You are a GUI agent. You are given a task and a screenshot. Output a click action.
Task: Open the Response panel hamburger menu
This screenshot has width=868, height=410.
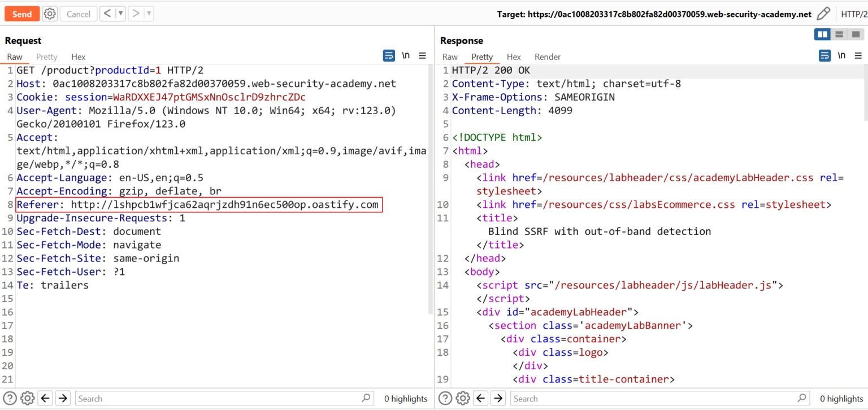pos(858,55)
